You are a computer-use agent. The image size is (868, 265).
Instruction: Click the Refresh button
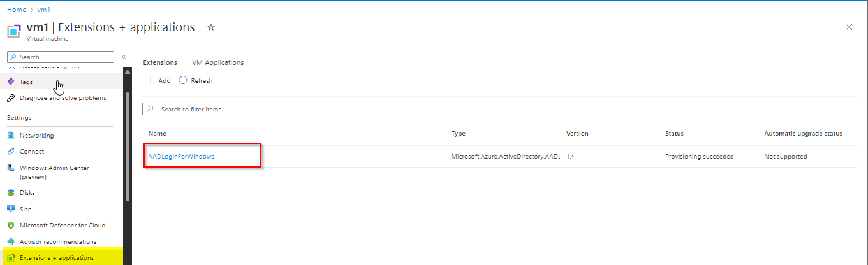coord(195,81)
